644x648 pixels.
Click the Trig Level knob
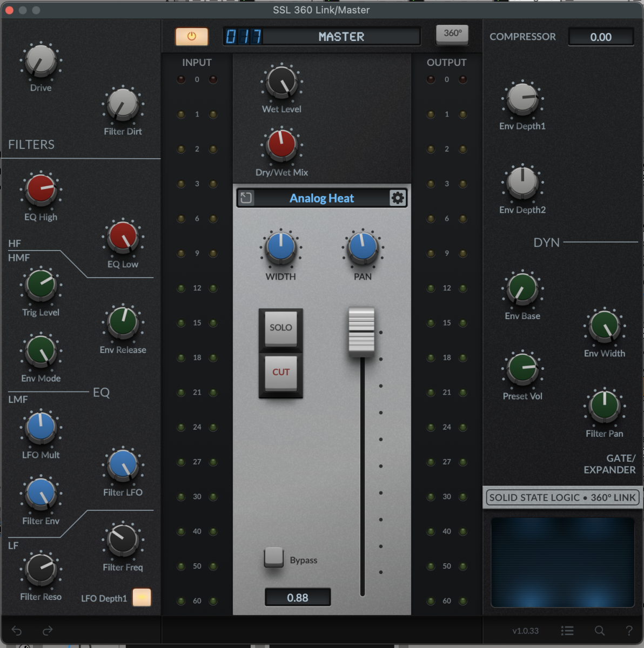point(41,286)
